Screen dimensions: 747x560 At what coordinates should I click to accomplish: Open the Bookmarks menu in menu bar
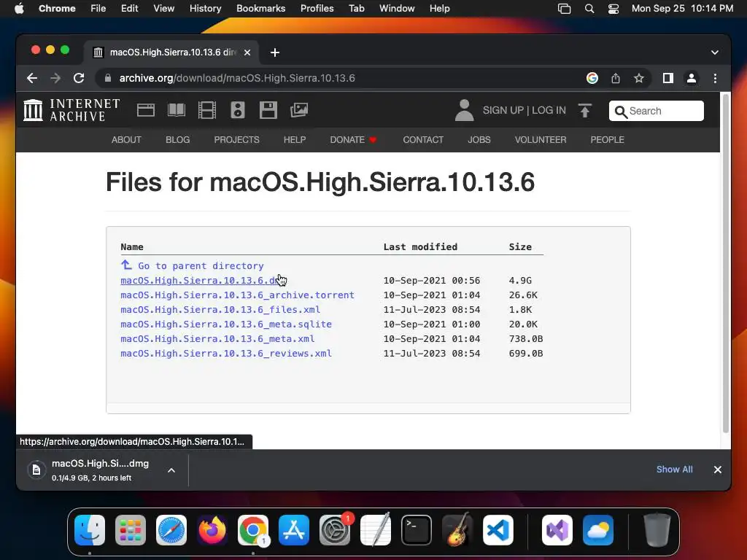click(x=260, y=9)
